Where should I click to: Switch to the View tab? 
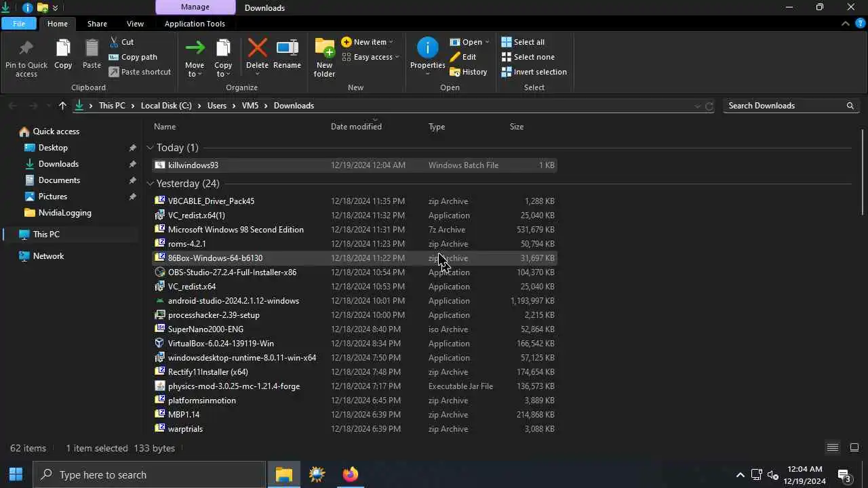(x=135, y=24)
